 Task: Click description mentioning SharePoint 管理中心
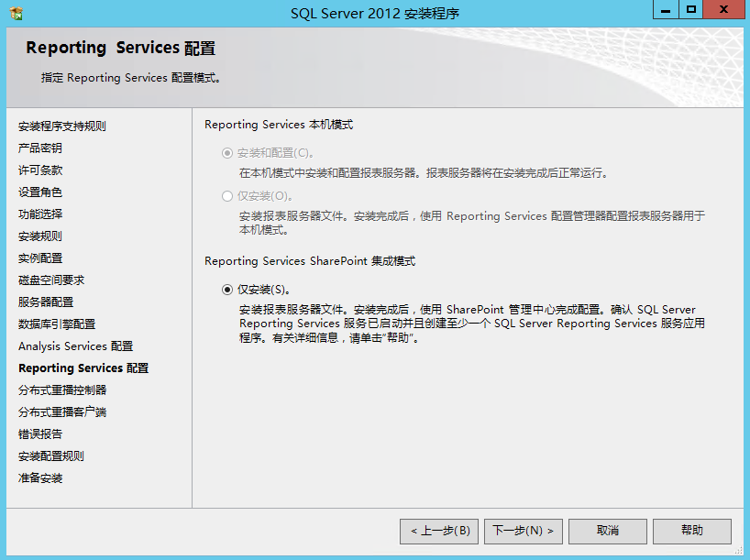(471, 324)
